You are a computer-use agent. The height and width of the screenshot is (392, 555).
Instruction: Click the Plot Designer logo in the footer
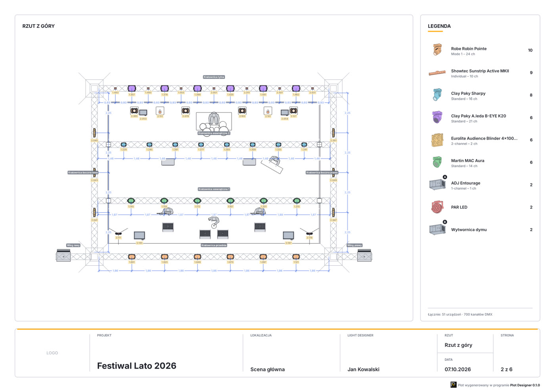(x=453, y=385)
